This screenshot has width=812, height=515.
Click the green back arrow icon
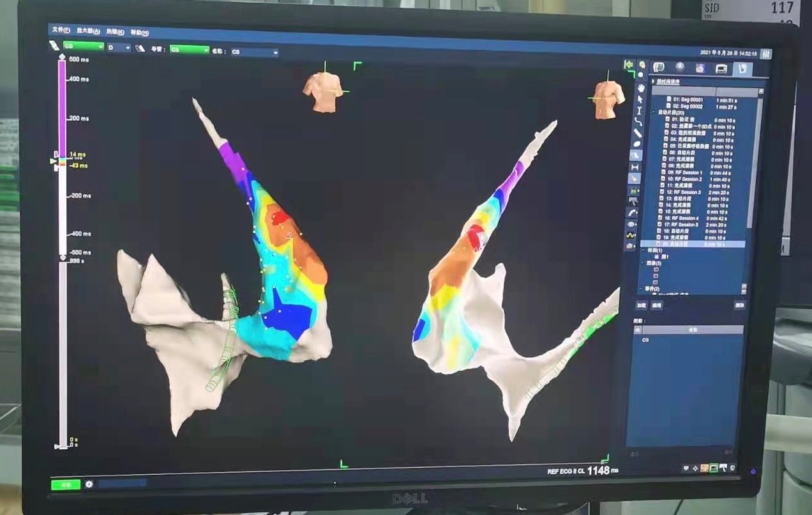coord(629,65)
